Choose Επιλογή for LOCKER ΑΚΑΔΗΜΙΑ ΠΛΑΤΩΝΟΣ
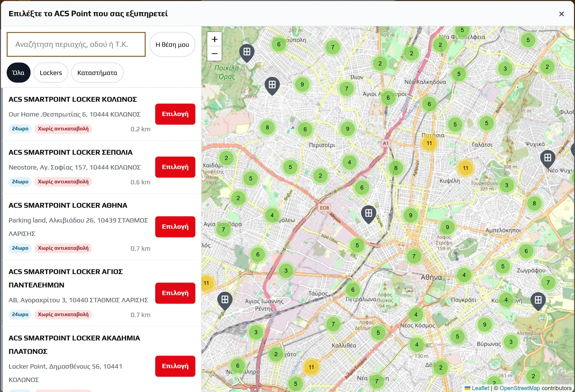 click(x=175, y=366)
